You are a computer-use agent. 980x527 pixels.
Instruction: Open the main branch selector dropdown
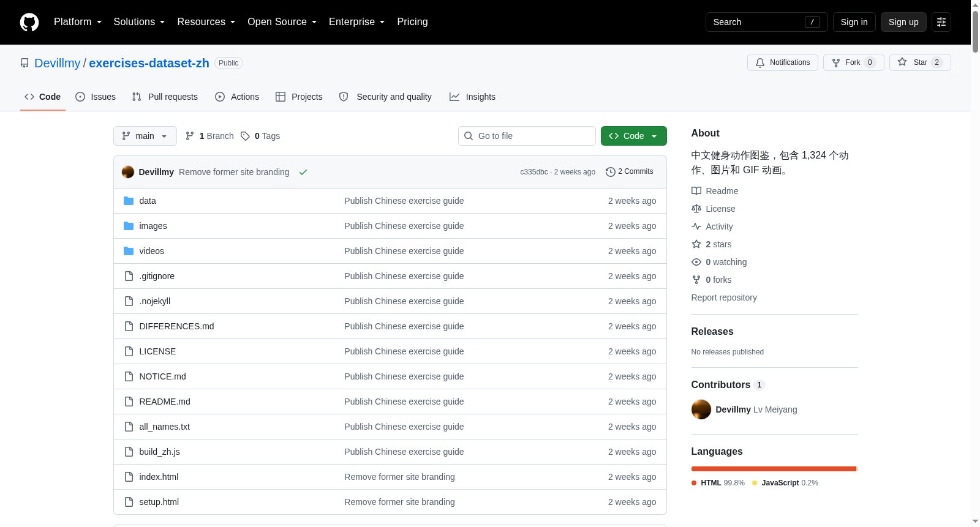[x=145, y=136]
